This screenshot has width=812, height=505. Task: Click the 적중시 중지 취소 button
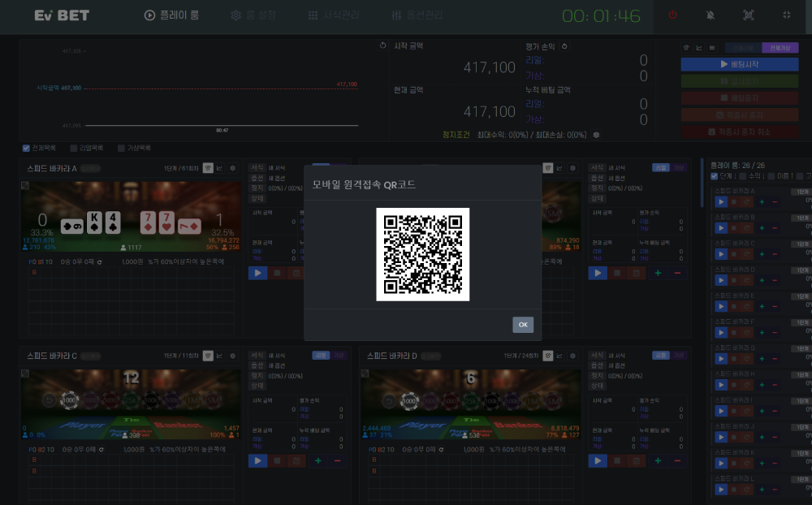(x=740, y=132)
